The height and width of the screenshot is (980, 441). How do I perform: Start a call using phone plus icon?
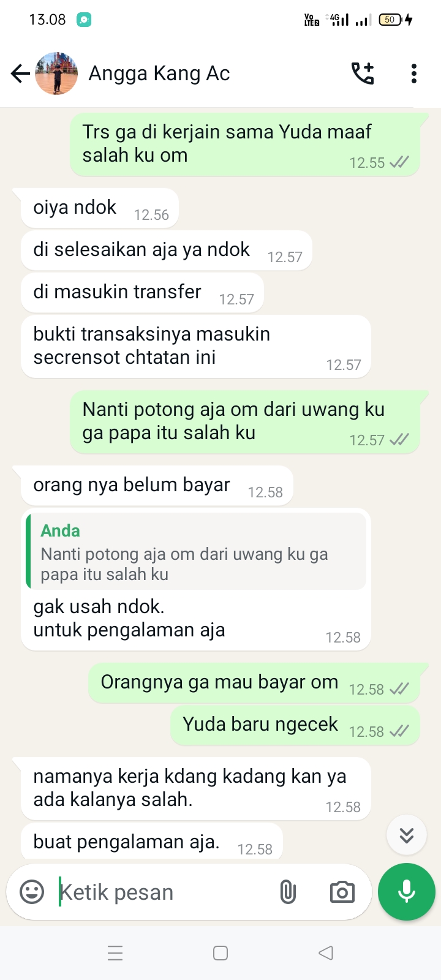click(x=363, y=73)
